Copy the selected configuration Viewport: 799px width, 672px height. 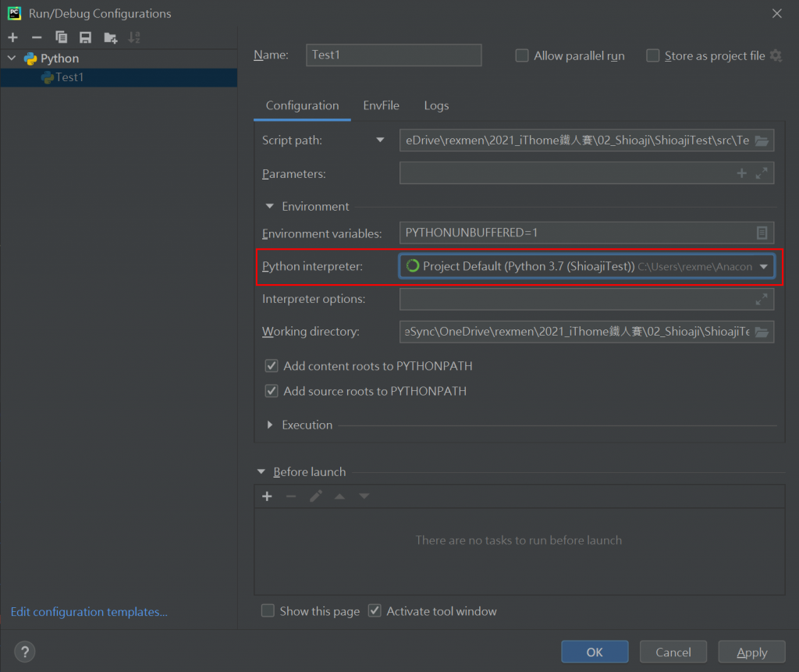pos(61,37)
